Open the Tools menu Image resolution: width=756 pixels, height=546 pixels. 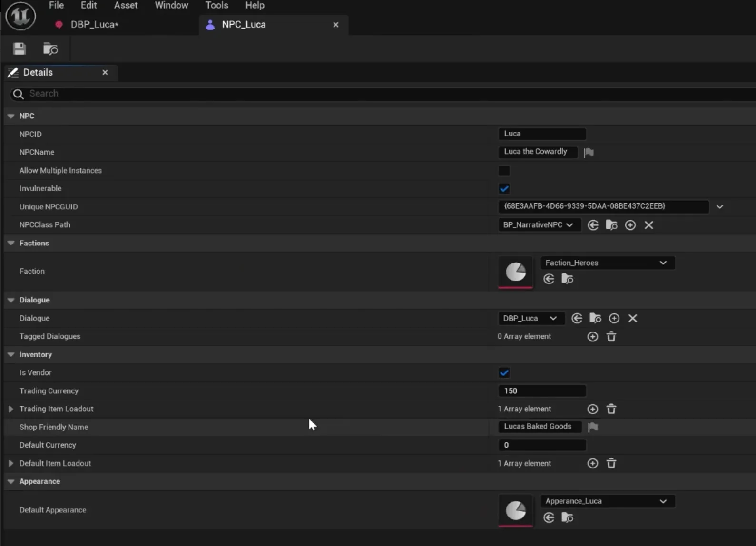(x=216, y=5)
